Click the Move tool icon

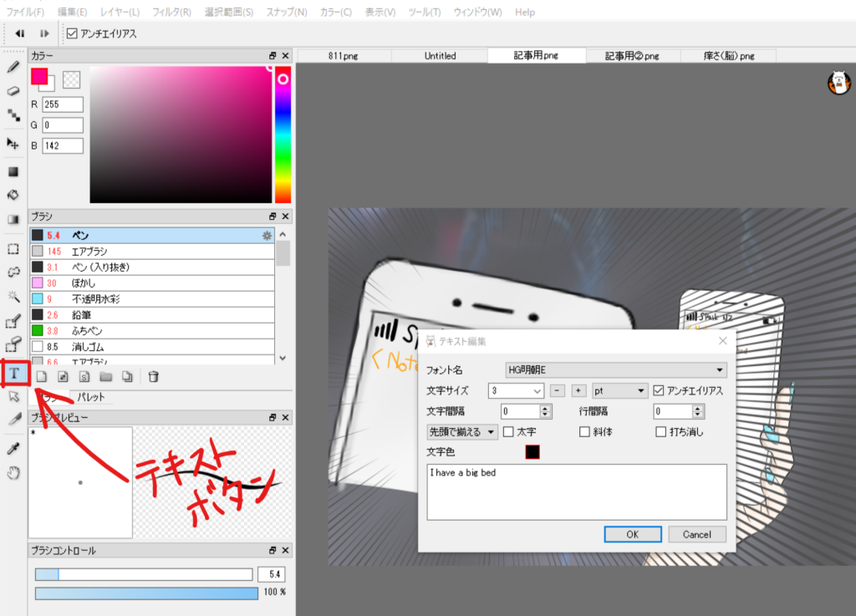[13, 144]
